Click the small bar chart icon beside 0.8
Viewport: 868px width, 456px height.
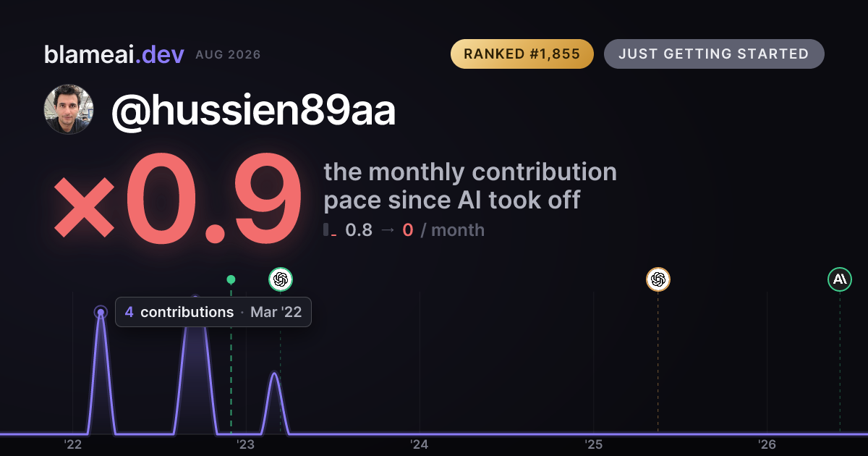pyautogui.click(x=331, y=230)
